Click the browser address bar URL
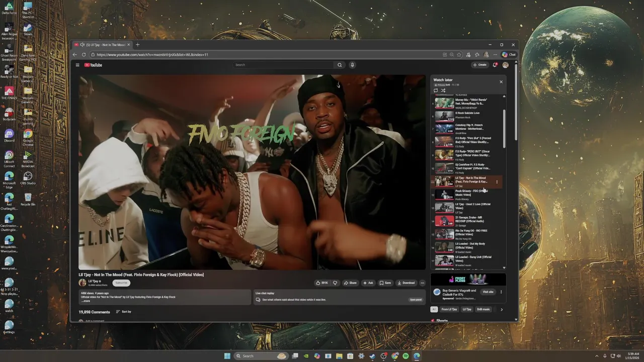The width and height of the screenshot is (644, 362). 152,54
